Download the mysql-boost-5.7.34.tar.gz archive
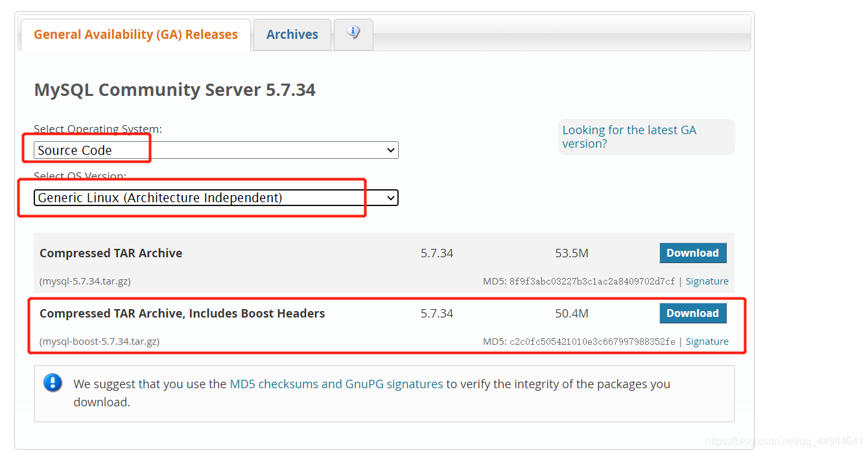 tap(693, 313)
